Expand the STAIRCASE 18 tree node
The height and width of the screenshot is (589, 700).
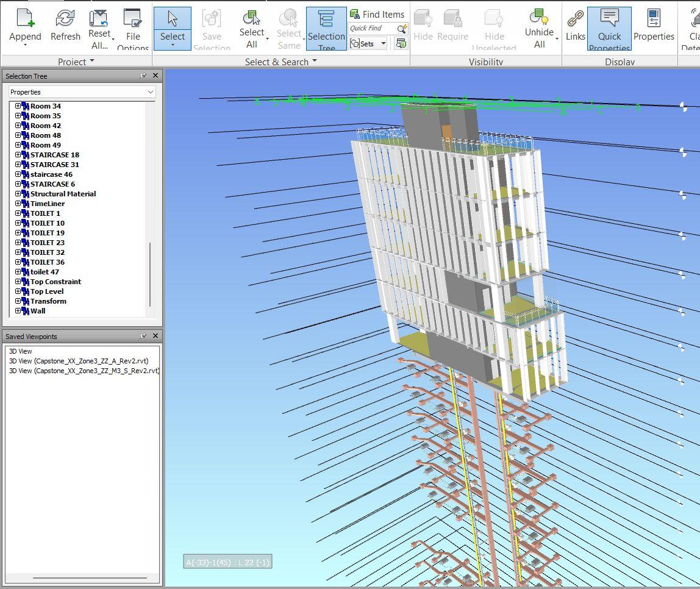(18, 155)
